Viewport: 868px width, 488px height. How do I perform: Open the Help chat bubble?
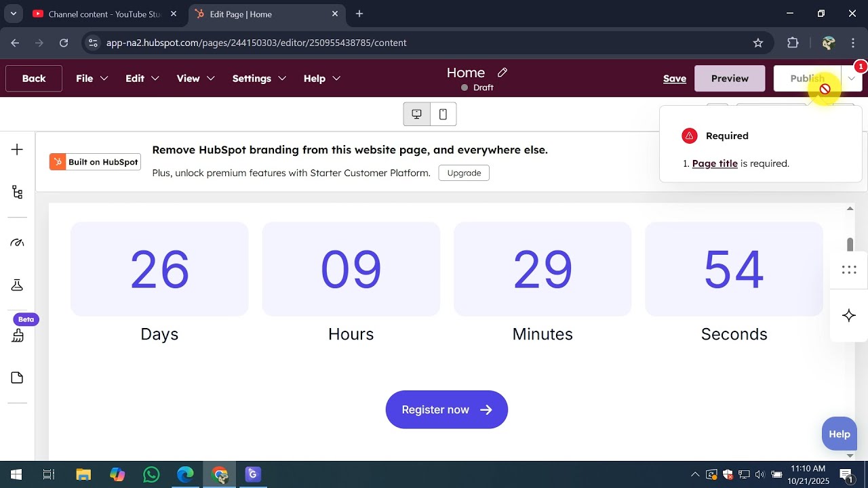pos(840,434)
